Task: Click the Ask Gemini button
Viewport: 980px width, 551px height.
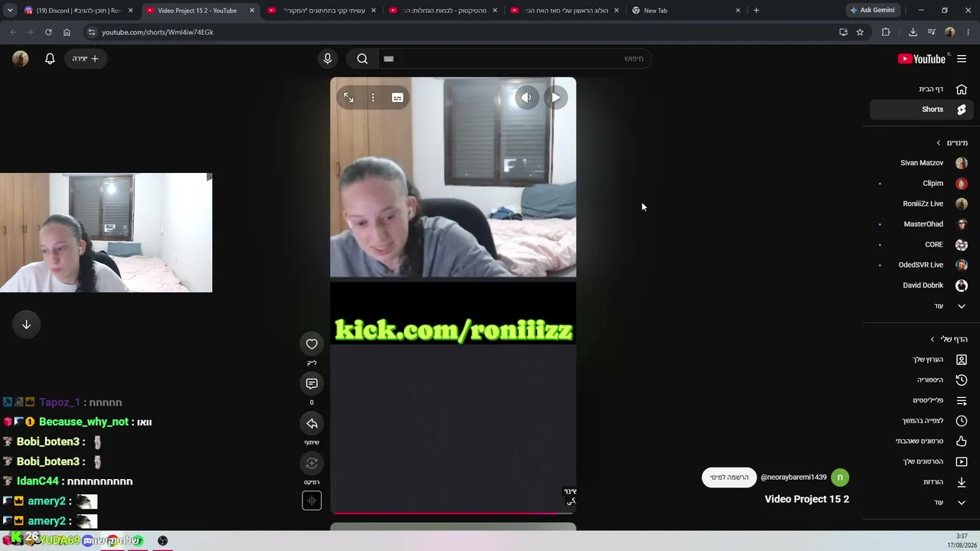Action: click(x=872, y=11)
